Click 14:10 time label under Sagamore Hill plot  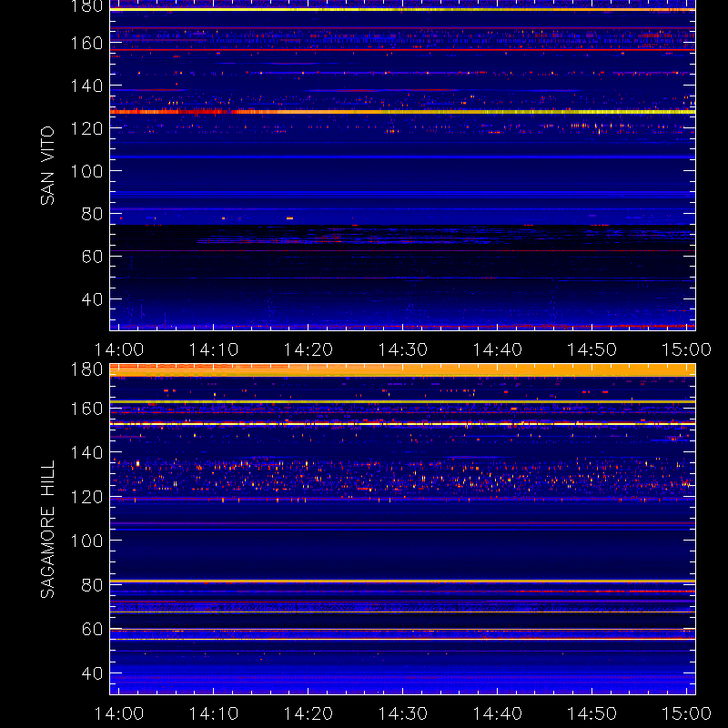click(x=214, y=713)
